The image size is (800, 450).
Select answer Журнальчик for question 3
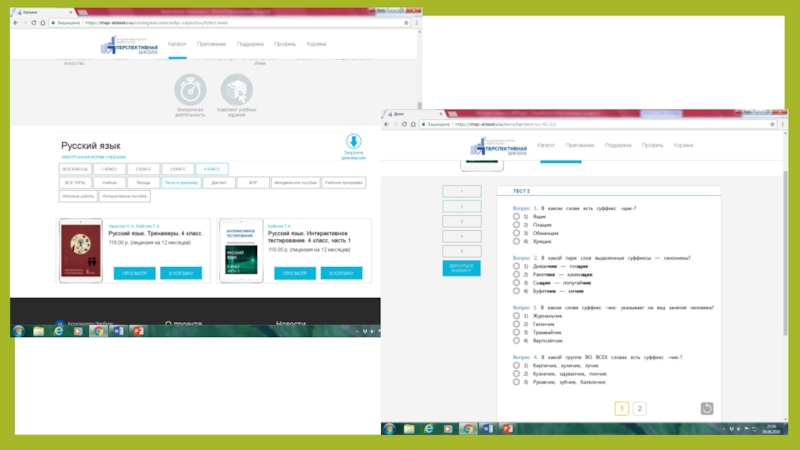coord(516,316)
